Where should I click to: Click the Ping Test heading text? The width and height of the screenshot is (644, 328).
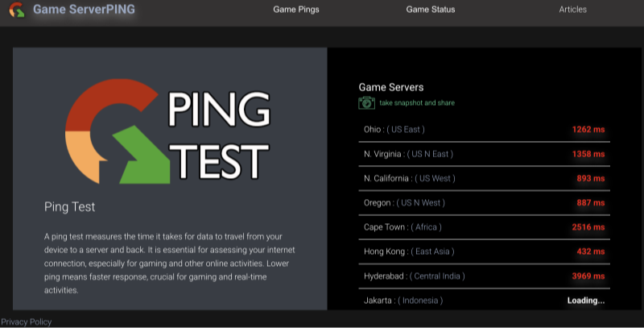70,207
